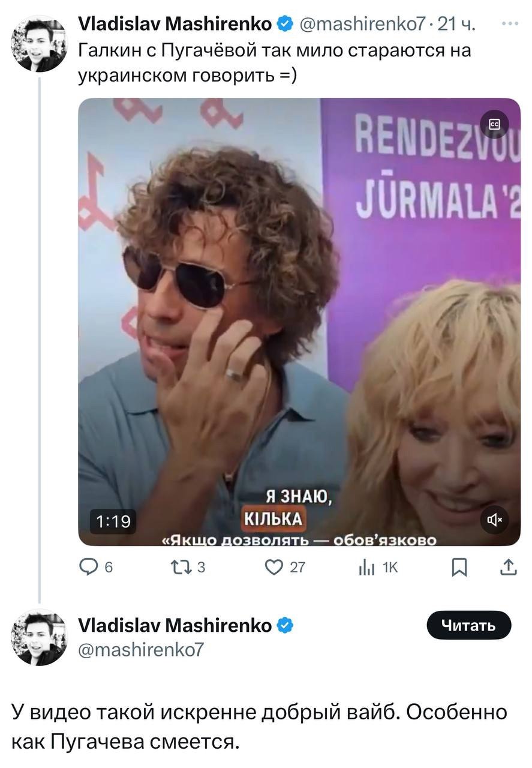Click the lower @mashirenko7 handle
532x768 pixels.
click(142, 649)
